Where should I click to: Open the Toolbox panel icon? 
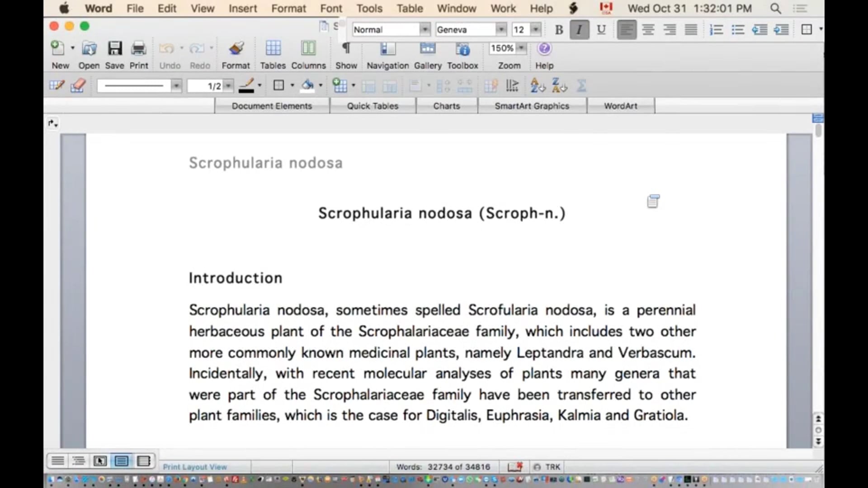(x=462, y=49)
